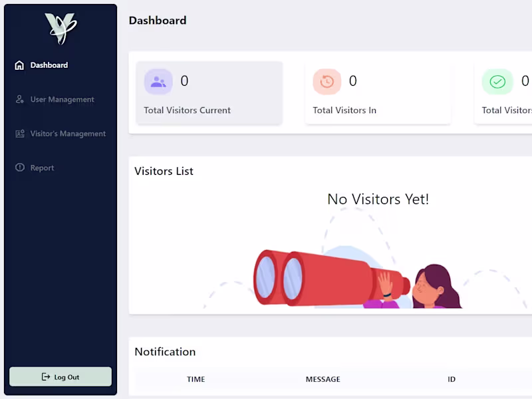Click the TIME column header
This screenshot has height=399, width=532.
pos(196,379)
